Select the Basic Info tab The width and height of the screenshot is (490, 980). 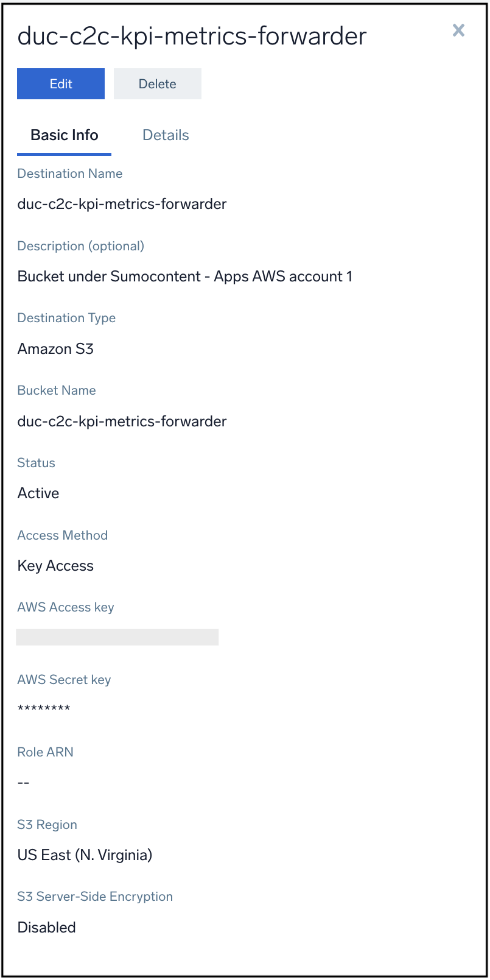(64, 135)
